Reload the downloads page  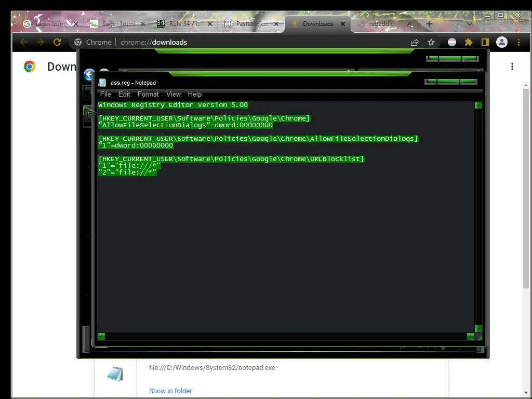point(57,42)
